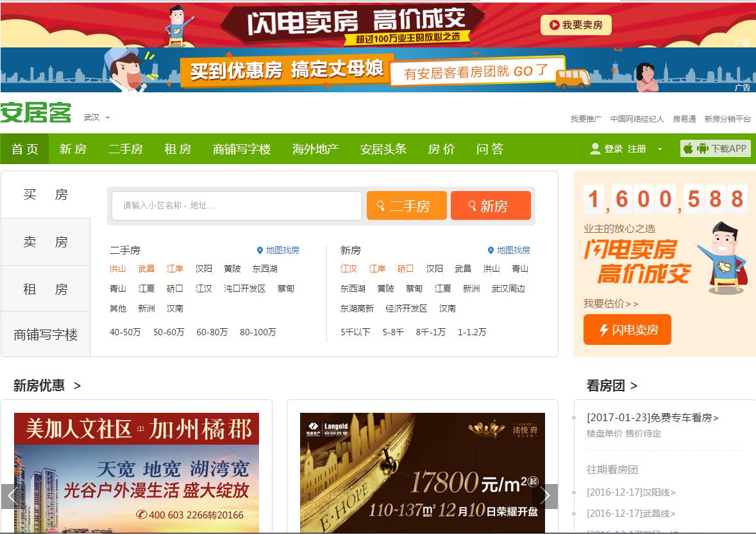Select the 5千以下 price filter
Screen dimensions: 756x534
(355, 332)
